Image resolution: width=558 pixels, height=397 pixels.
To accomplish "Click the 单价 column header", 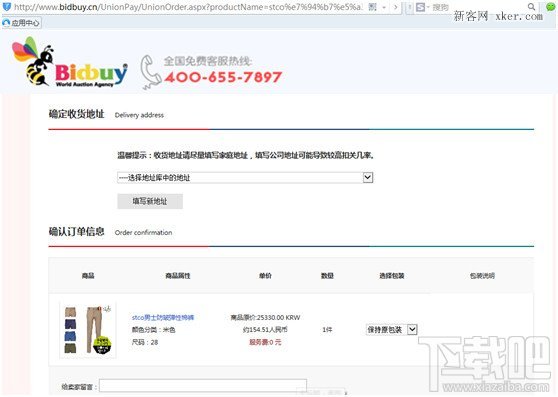I will point(265,276).
